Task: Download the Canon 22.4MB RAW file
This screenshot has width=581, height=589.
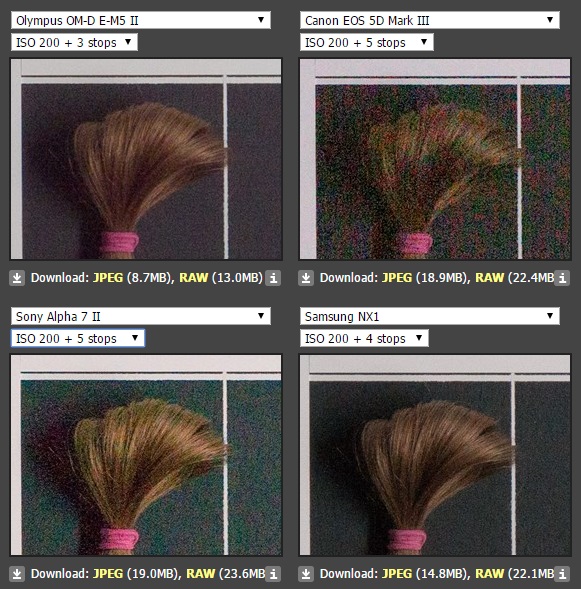Action: [489, 278]
